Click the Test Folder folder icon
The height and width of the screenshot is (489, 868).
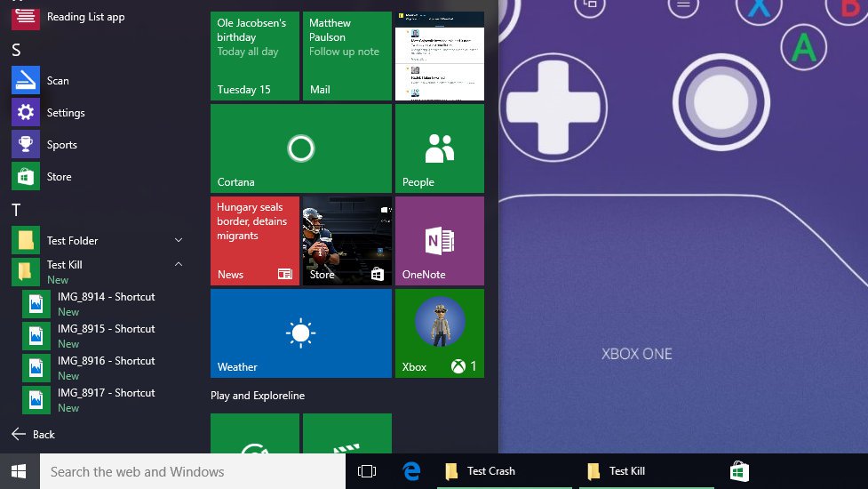pyautogui.click(x=26, y=240)
